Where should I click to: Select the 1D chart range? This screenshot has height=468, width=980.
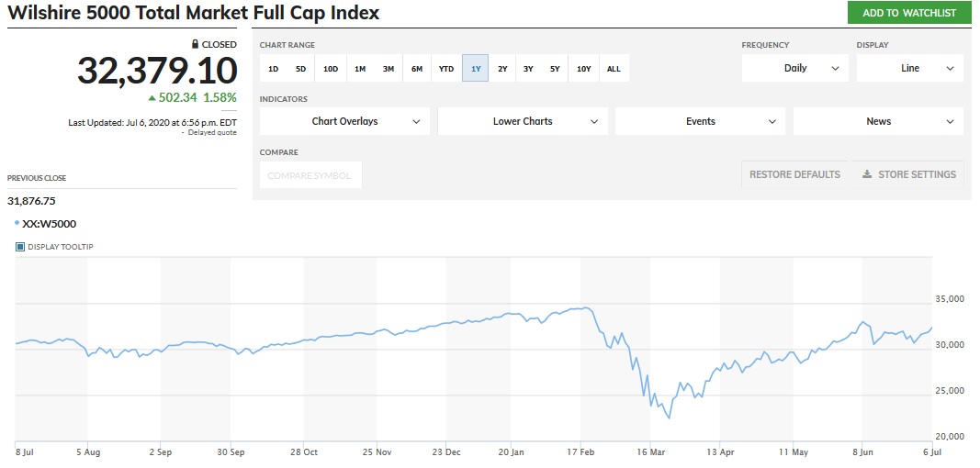coord(273,69)
